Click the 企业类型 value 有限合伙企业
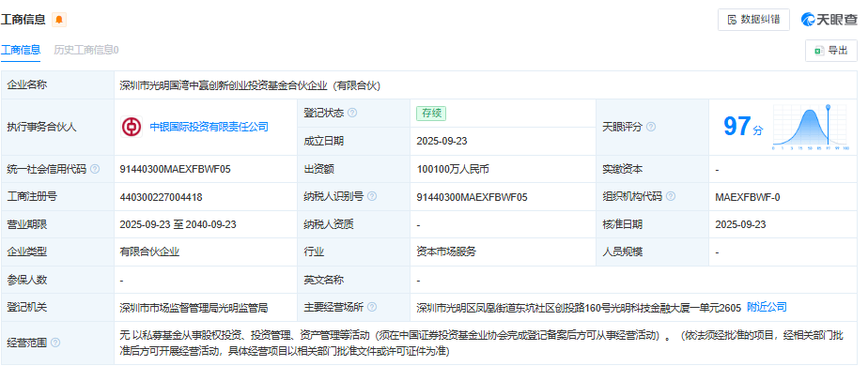This screenshot has width=868, height=366. (x=149, y=252)
